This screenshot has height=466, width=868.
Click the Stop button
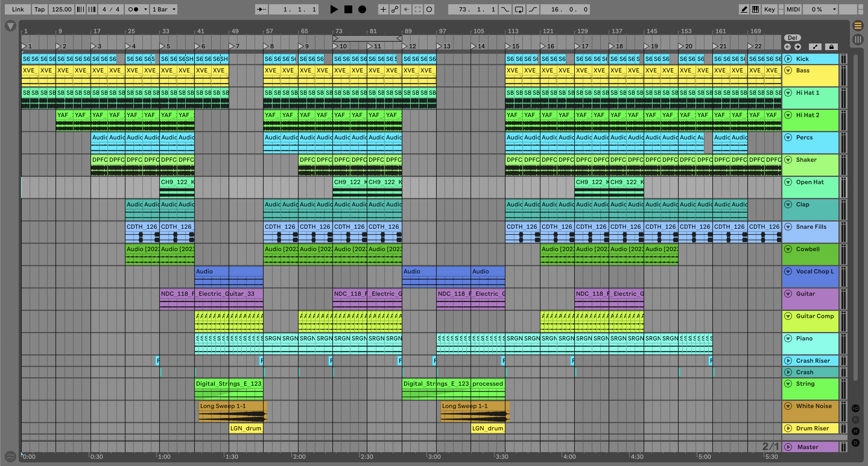click(x=348, y=9)
